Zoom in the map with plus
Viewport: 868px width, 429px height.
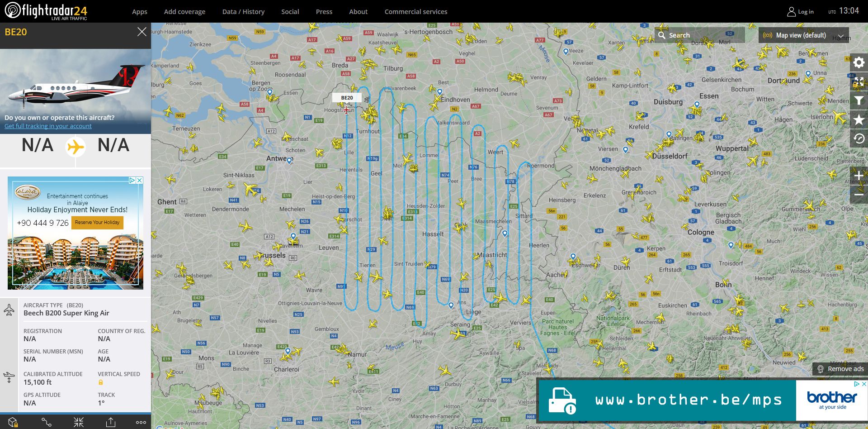(x=859, y=176)
